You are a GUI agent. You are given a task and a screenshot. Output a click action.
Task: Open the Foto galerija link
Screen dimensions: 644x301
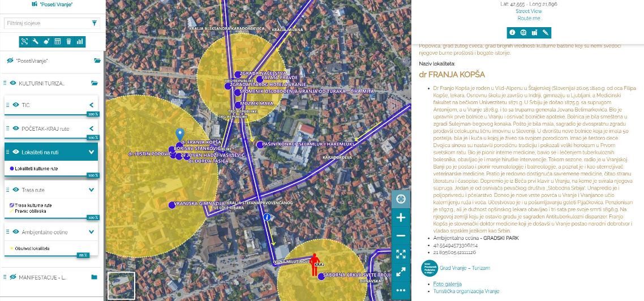pyautogui.click(x=446, y=284)
